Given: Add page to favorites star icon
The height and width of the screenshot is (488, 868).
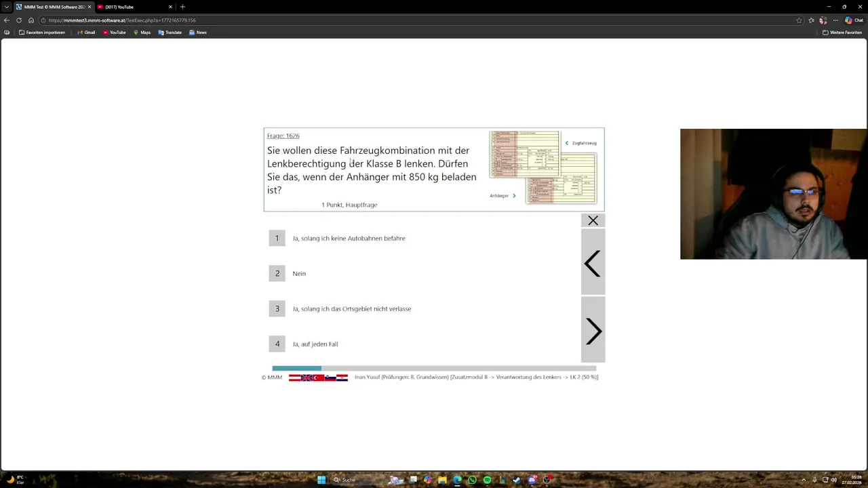Looking at the screenshot, I should [x=799, y=20].
